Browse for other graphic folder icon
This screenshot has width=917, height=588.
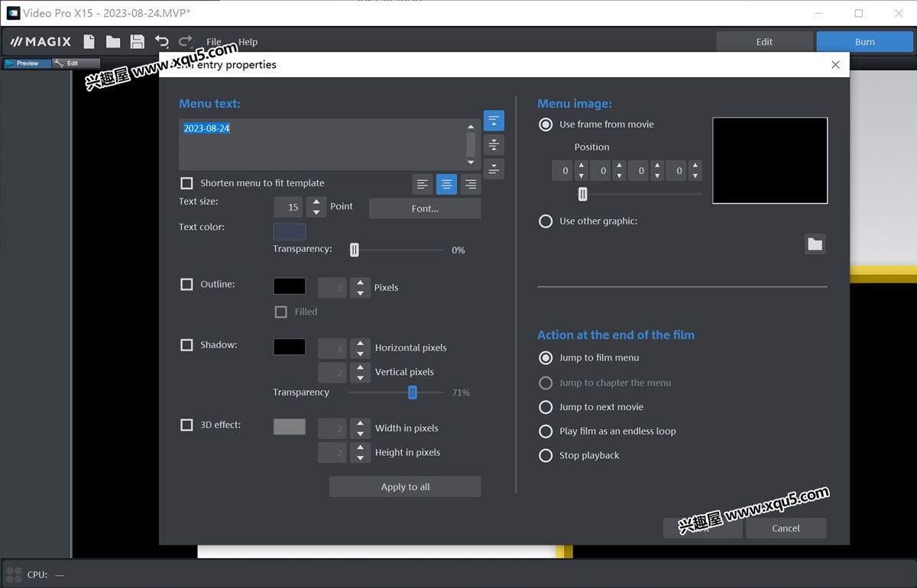815,244
